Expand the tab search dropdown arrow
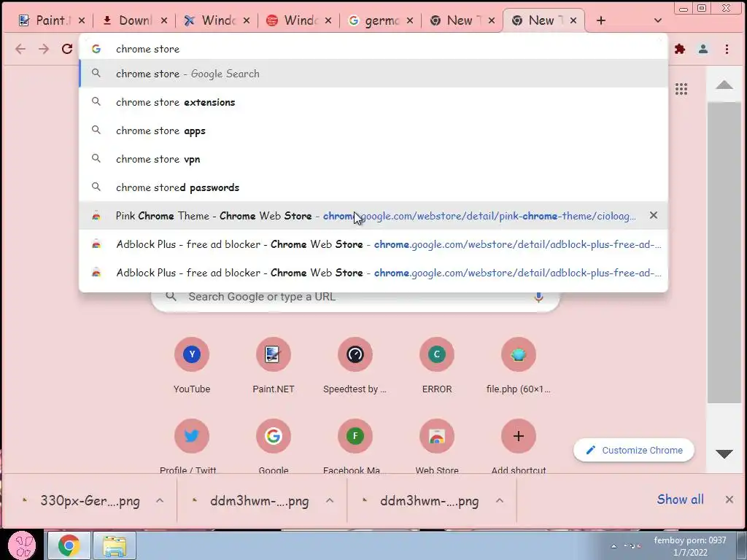 coord(658,20)
